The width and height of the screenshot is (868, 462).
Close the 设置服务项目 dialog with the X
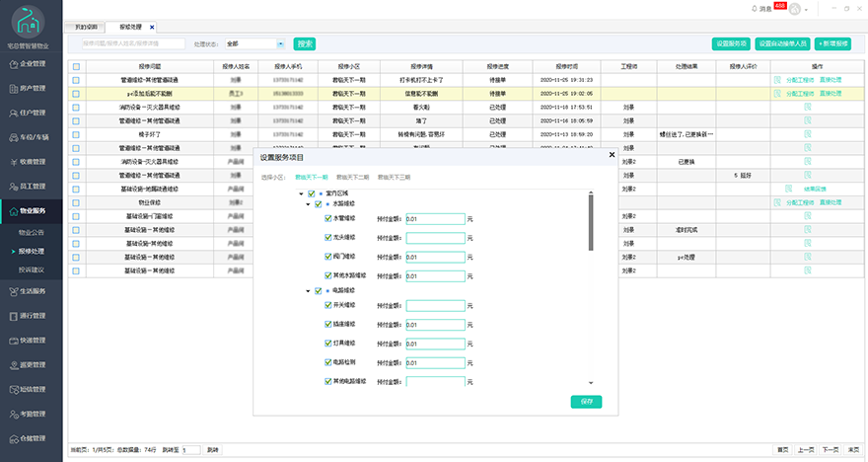click(612, 155)
